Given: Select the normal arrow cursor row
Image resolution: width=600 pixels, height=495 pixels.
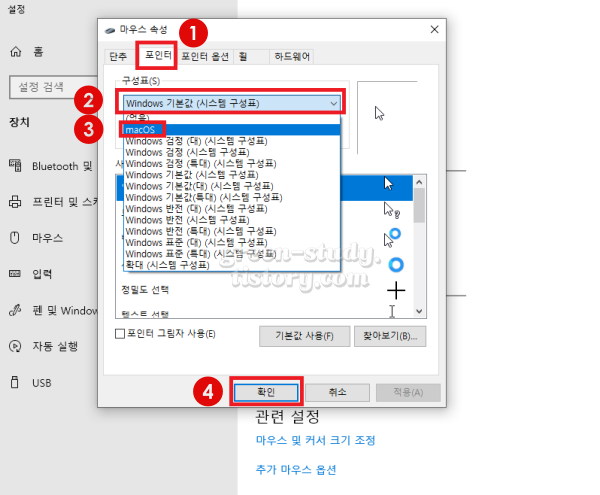Looking at the screenshot, I should [x=377, y=188].
